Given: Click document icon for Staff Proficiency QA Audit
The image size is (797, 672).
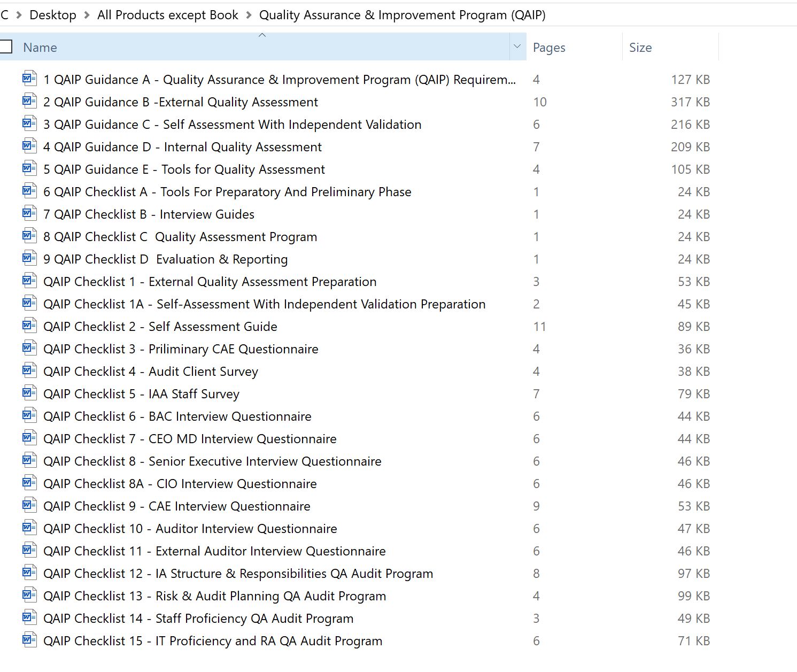Looking at the screenshot, I should point(29,618).
